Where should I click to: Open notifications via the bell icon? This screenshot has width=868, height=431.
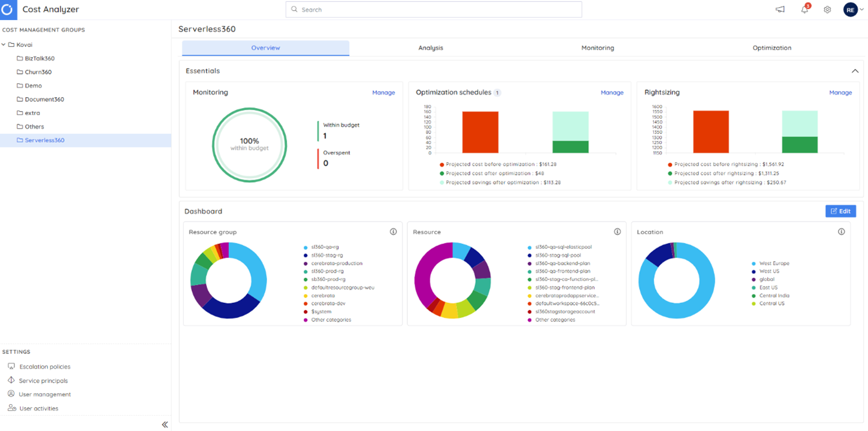coord(804,9)
